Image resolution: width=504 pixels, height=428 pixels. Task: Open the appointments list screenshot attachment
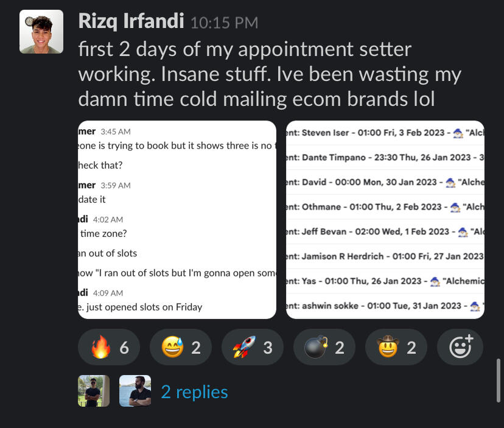pos(385,219)
